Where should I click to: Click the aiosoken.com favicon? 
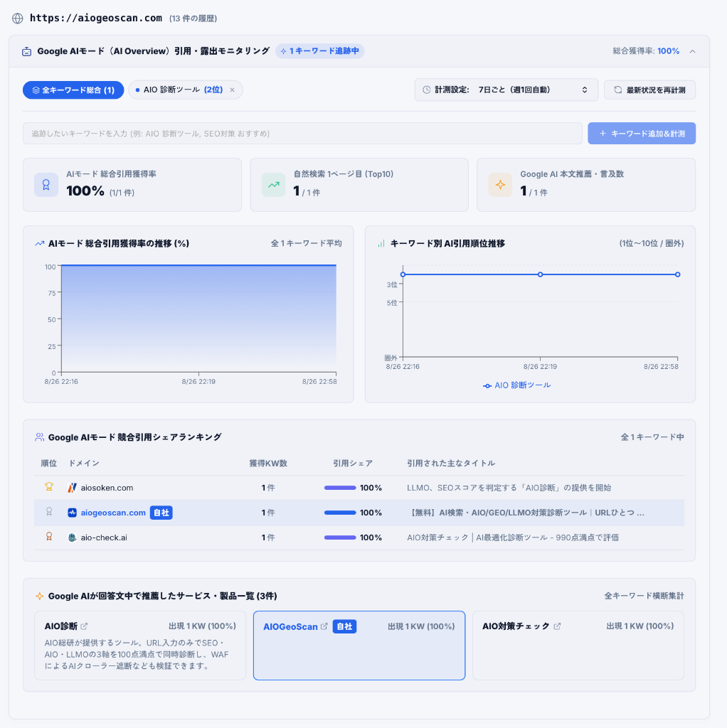72,488
